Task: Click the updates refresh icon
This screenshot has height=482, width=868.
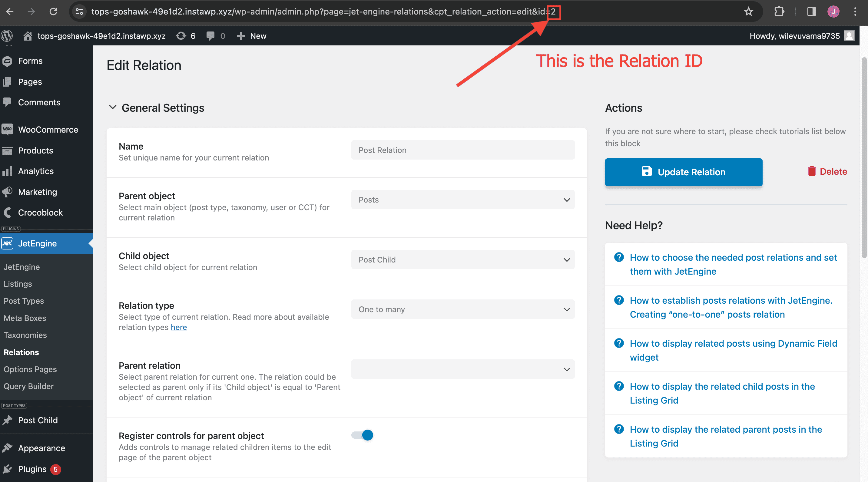Action: (x=181, y=36)
